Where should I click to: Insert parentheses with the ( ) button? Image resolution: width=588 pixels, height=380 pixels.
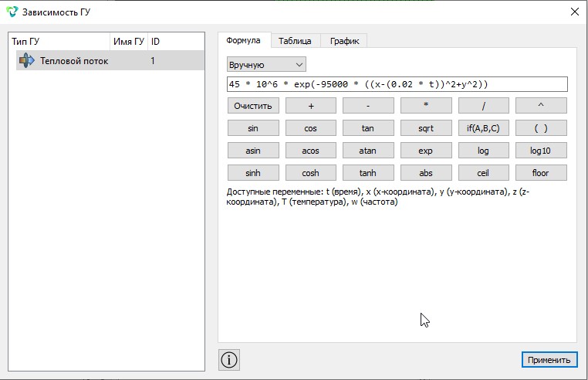tap(541, 128)
